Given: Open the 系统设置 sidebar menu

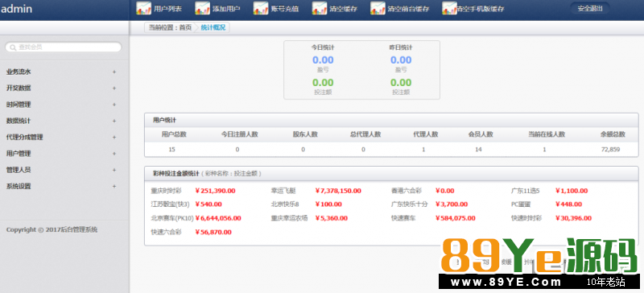Looking at the screenshot, I should pos(19,187).
